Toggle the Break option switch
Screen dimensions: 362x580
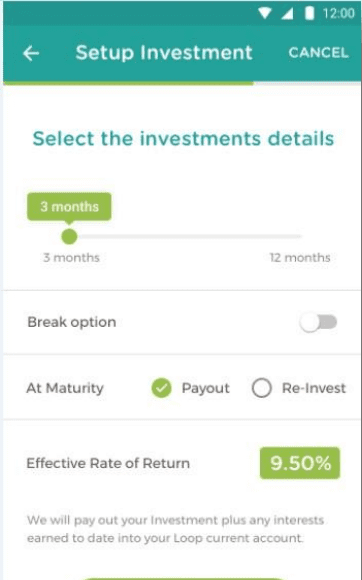pos(318,322)
